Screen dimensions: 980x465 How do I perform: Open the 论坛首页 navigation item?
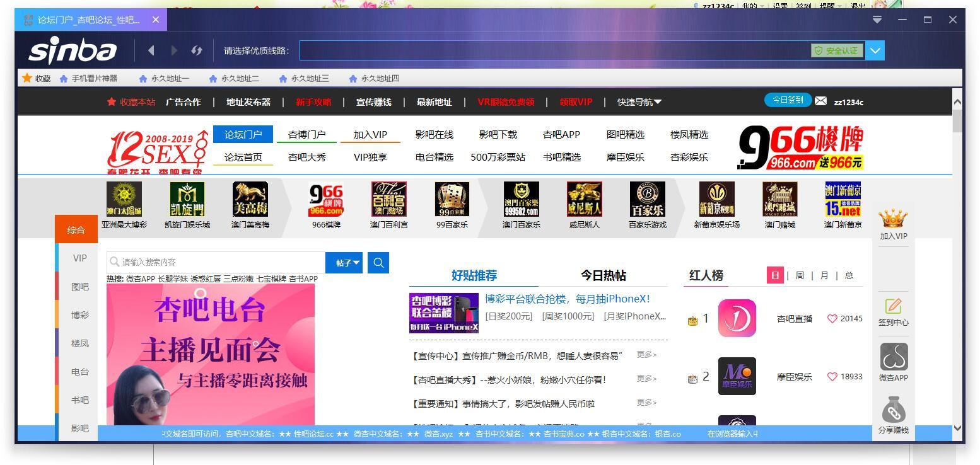coord(243,157)
